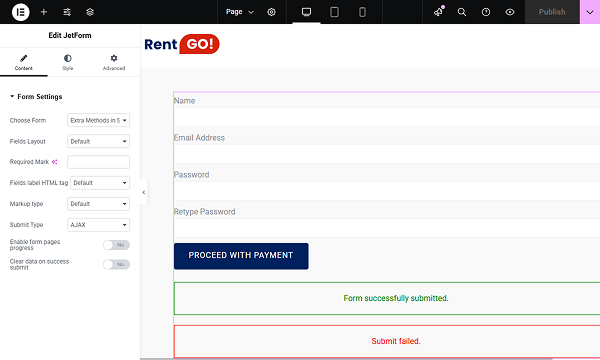Expand the publish options arrow

click(x=590, y=12)
